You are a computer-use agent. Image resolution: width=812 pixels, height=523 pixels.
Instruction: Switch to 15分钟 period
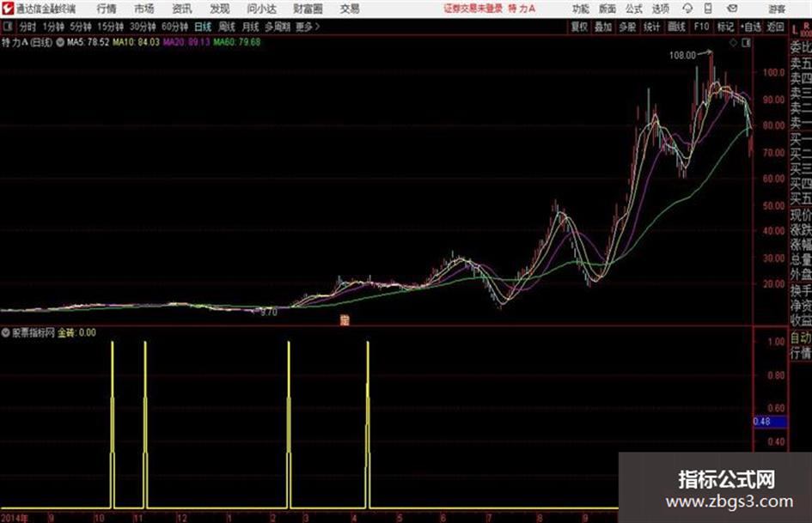click(x=111, y=27)
